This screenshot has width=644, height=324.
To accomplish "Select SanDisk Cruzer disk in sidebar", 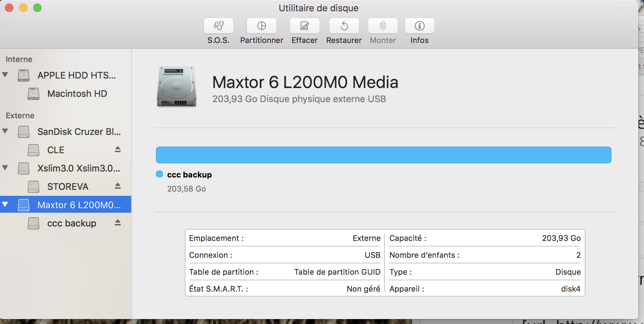I will click(79, 132).
